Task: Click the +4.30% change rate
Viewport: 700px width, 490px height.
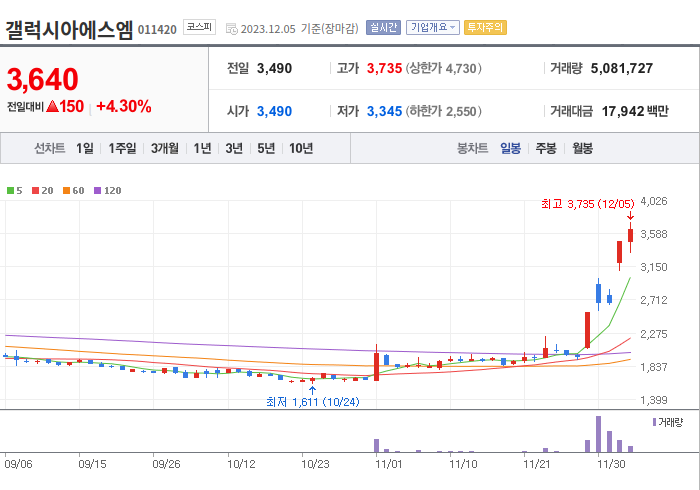Action: click(x=124, y=106)
